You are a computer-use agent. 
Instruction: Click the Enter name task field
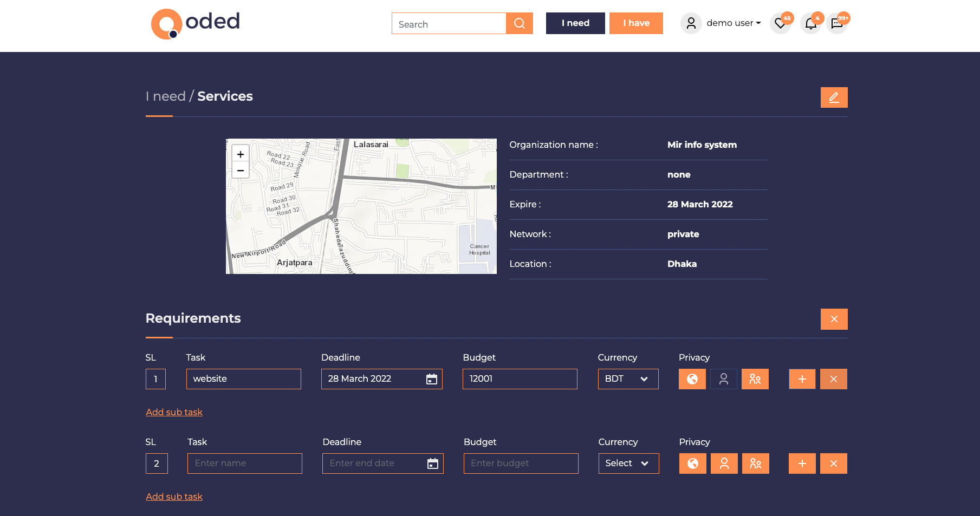(245, 463)
